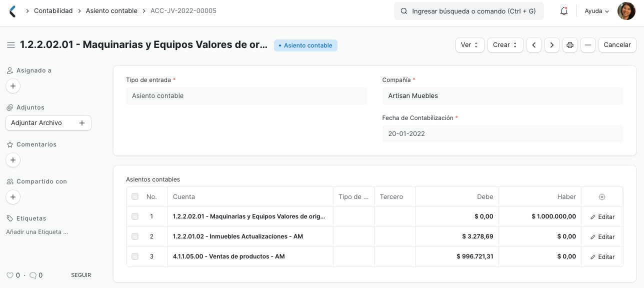
Task: Click SEGUIR to follow document
Action: point(81,275)
